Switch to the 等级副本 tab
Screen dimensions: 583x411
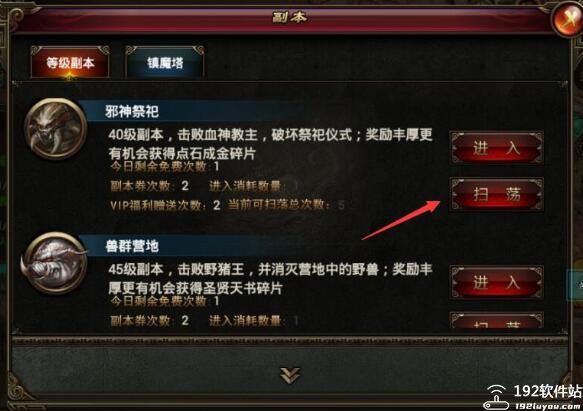click(x=70, y=62)
